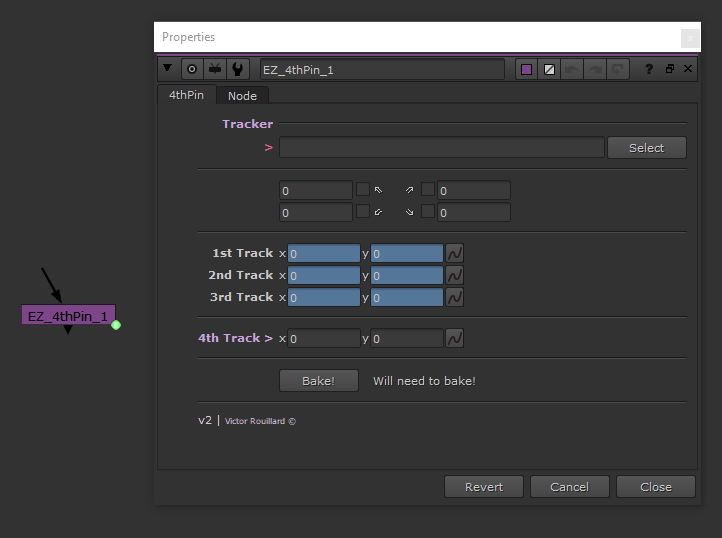722x538 pixels.
Task: Click the wrench tools icon in header
Action: click(238, 69)
